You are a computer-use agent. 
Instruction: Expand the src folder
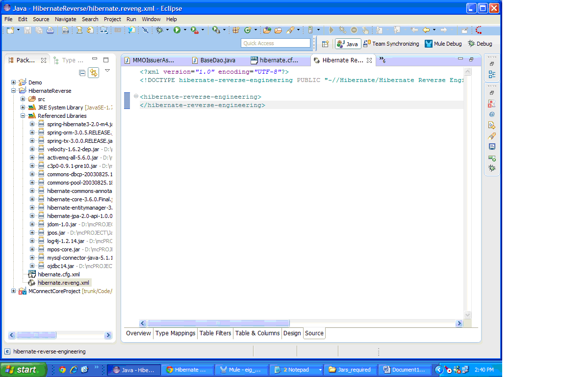(23, 99)
